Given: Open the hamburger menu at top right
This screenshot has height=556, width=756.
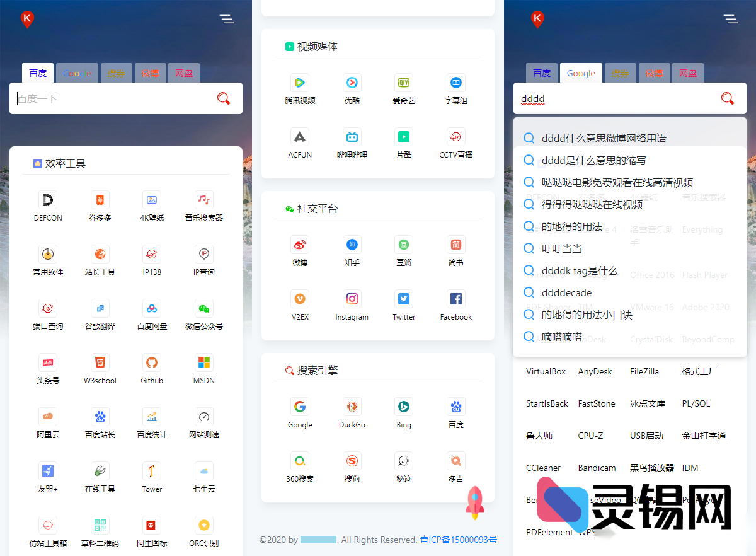Looking at the screenshot, I should 731,20.
